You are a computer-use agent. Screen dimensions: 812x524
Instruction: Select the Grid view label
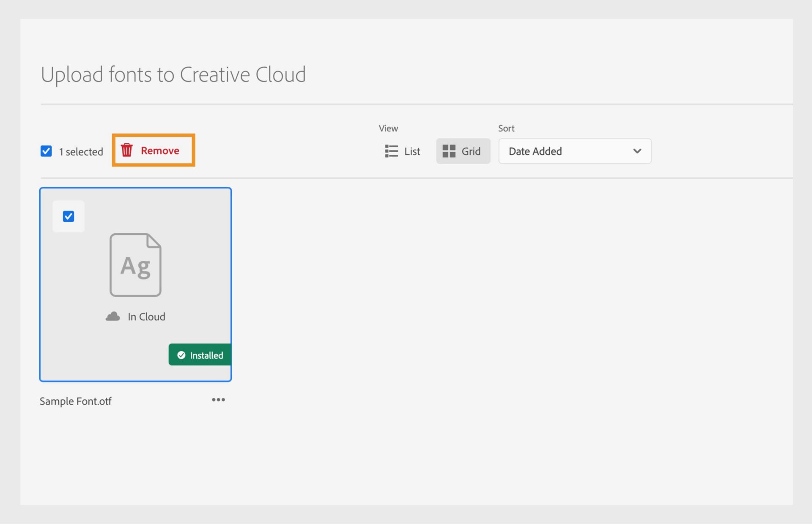coord(471,151)
